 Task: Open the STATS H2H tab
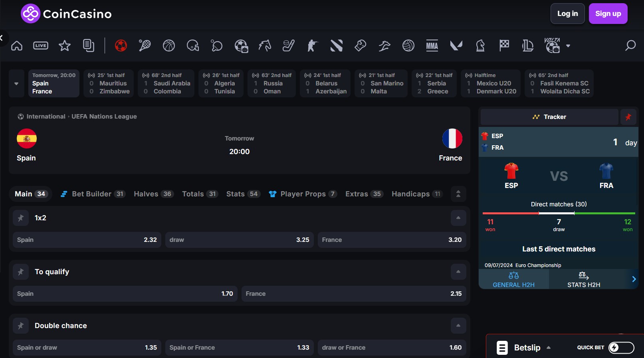coord(584,279)
